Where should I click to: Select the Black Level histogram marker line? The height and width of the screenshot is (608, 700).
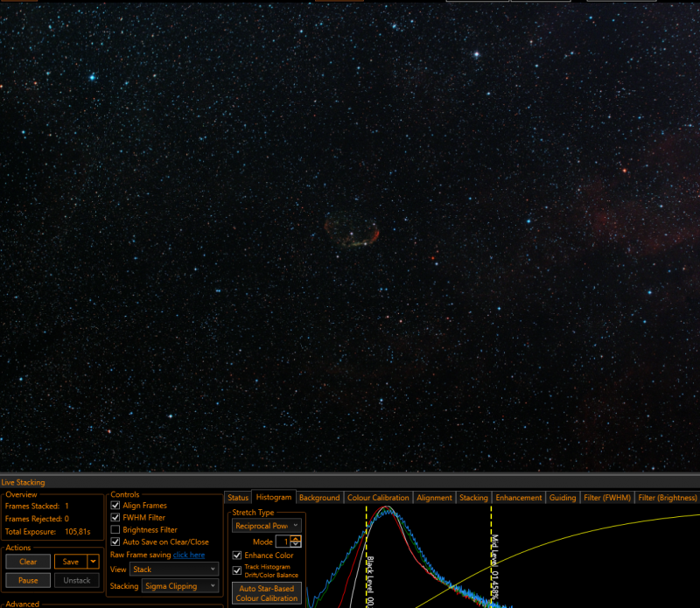pos(367,556)
